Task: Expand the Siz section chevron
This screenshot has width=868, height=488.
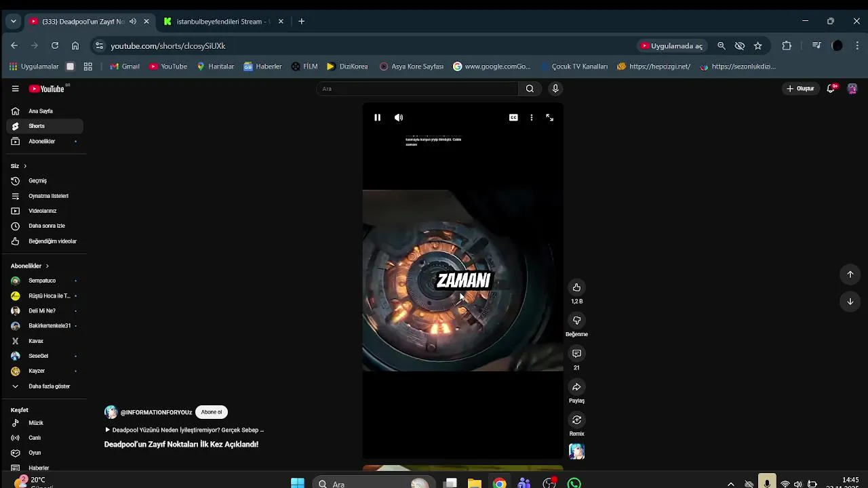Action: pyautogui.click(x=25, y=166)
